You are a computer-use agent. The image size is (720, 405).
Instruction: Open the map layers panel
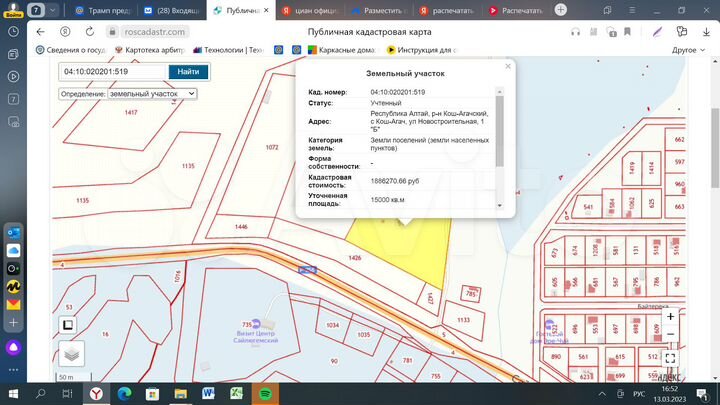[x=72, y=354]
